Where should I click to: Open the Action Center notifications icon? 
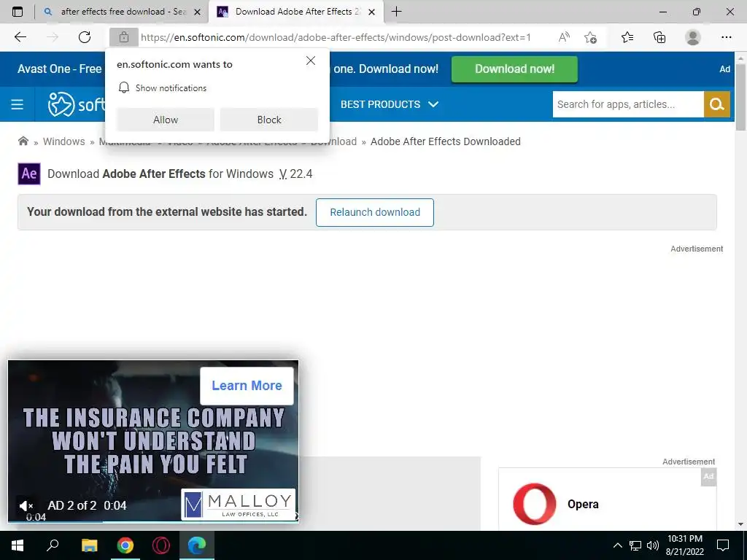pos(723,545)
